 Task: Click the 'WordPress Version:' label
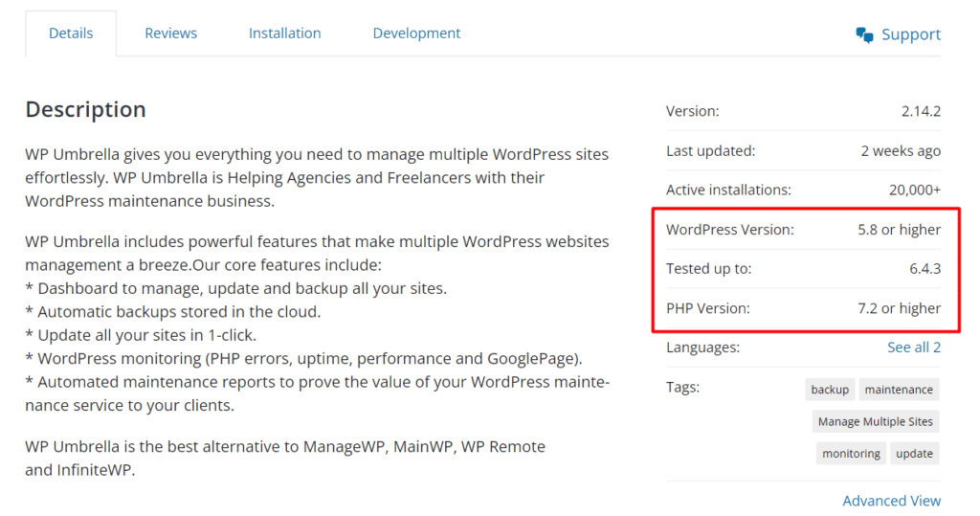click(x=730, y=230)
